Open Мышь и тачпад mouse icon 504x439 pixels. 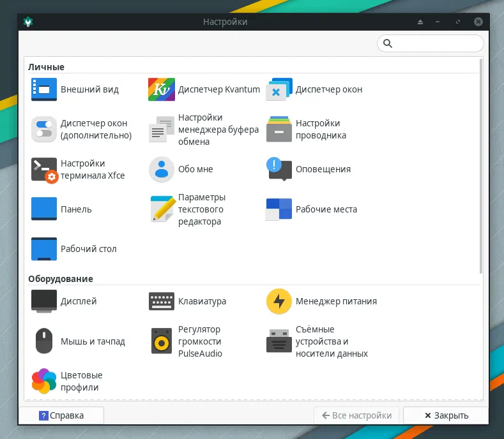tap(44, 341)
